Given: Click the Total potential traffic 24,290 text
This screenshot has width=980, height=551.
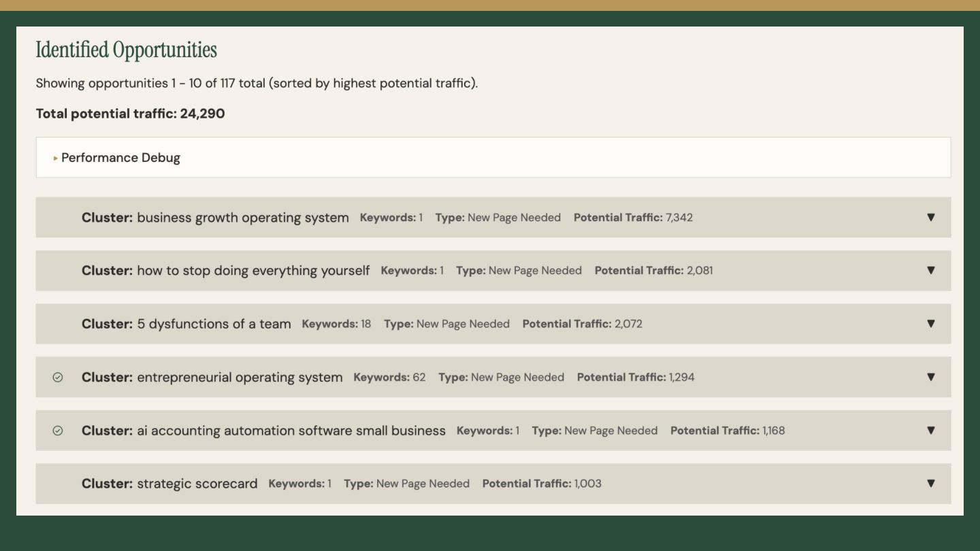Looking at the screenshot, I should point(130,114).
